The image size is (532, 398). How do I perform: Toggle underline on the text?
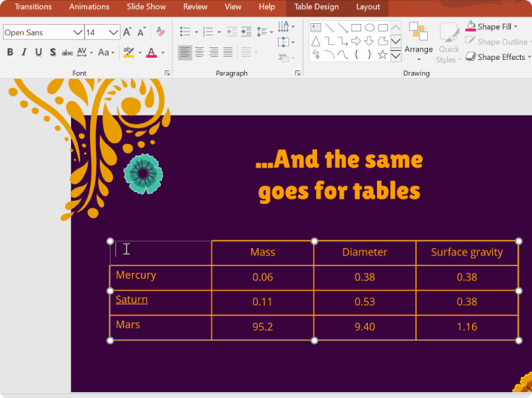click(x=38, y=52)
